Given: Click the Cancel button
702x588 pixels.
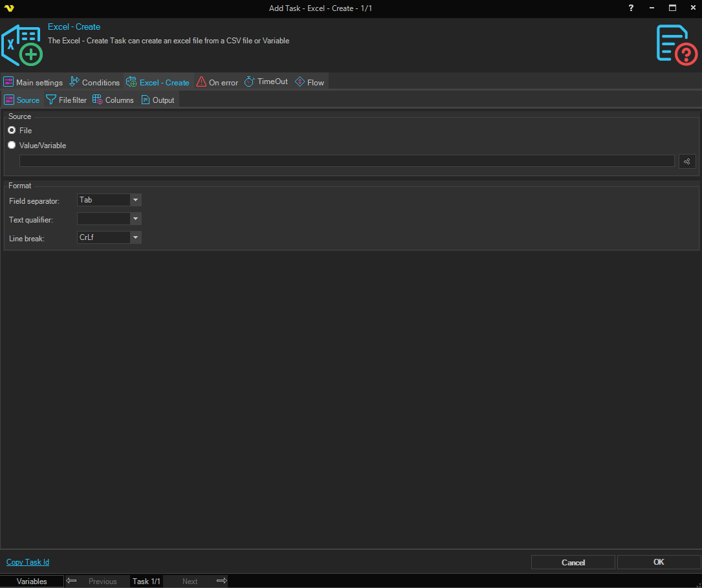Looking at the screenshot, I should point(573,562).
